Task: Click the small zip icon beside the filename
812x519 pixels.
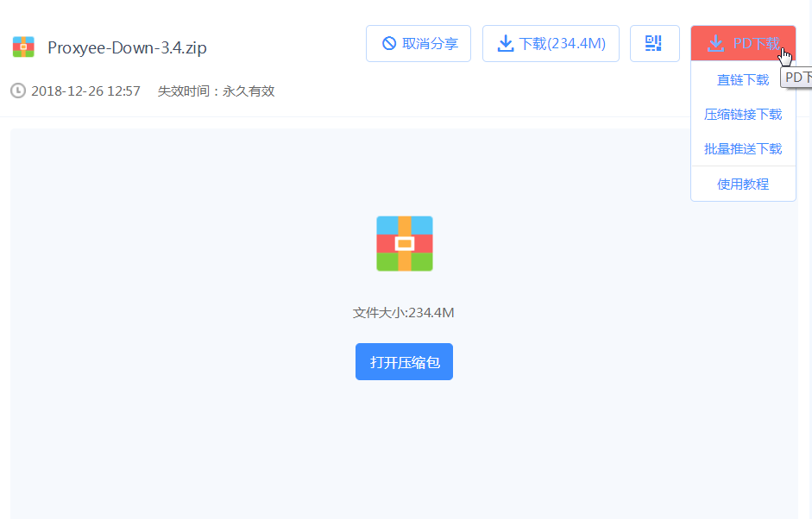Action: [23, 47]
